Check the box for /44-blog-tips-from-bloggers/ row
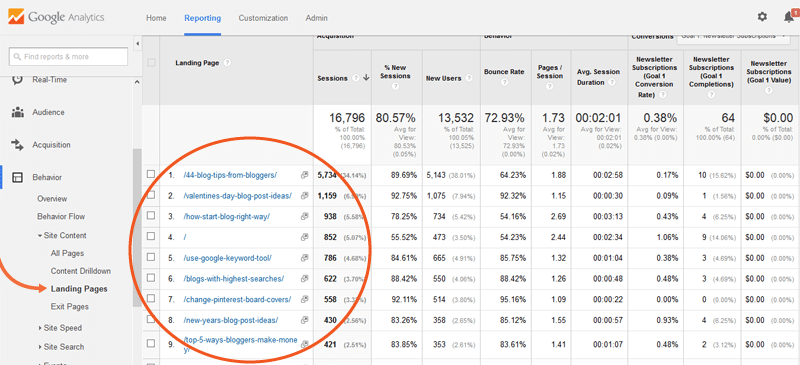The image size is (800, 365). coord(151,174)
